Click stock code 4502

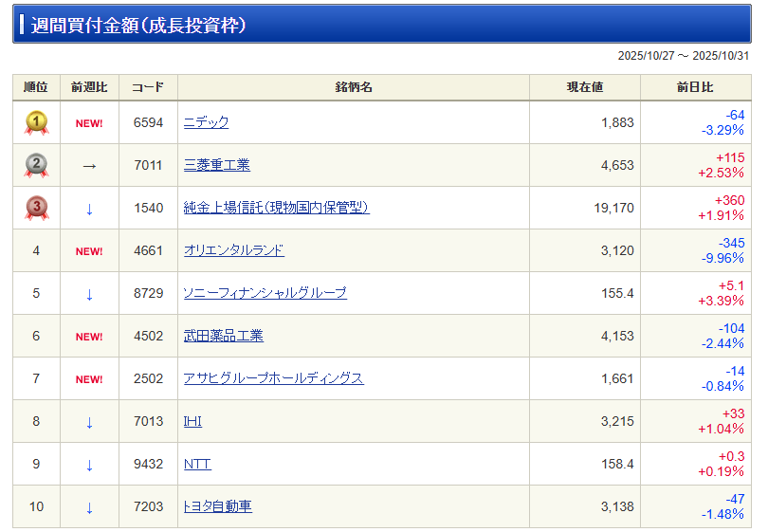[x=149, y=336]
